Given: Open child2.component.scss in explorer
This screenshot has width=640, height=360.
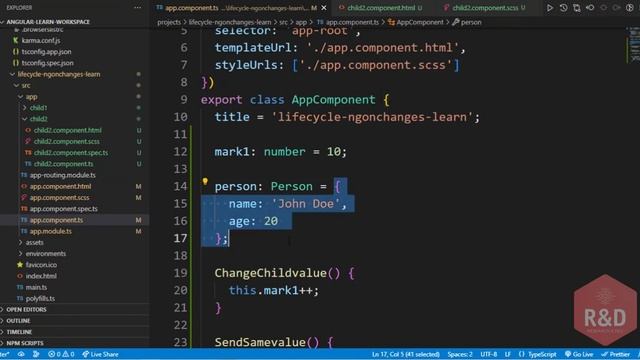Looking at the screenshot, I should (x=67, y=142).
